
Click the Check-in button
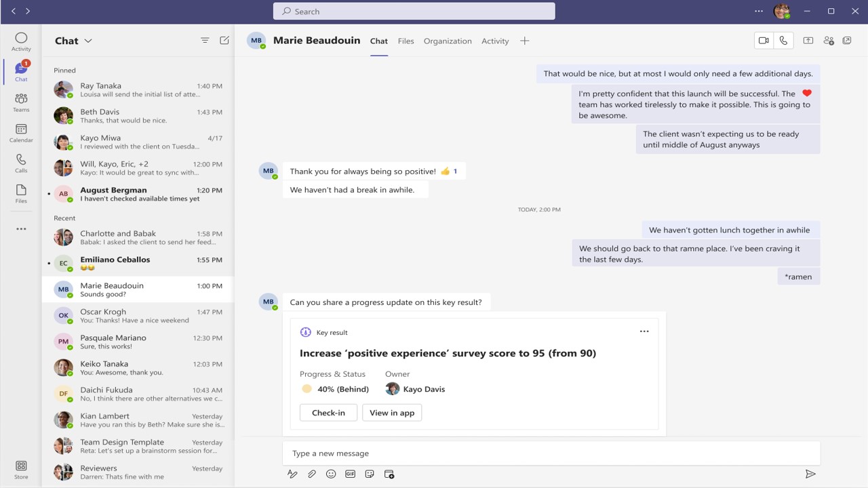pos(328,413)
